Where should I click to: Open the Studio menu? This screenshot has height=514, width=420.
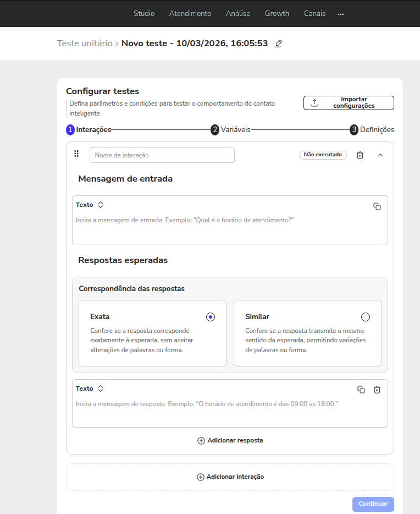pos(144,14)
